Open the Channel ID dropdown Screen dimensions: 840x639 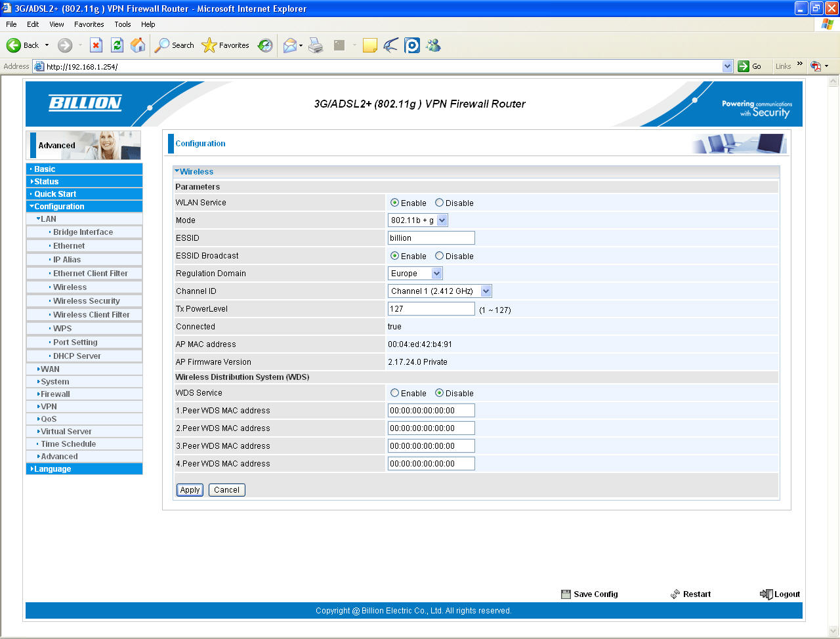(x=440, y=291)
